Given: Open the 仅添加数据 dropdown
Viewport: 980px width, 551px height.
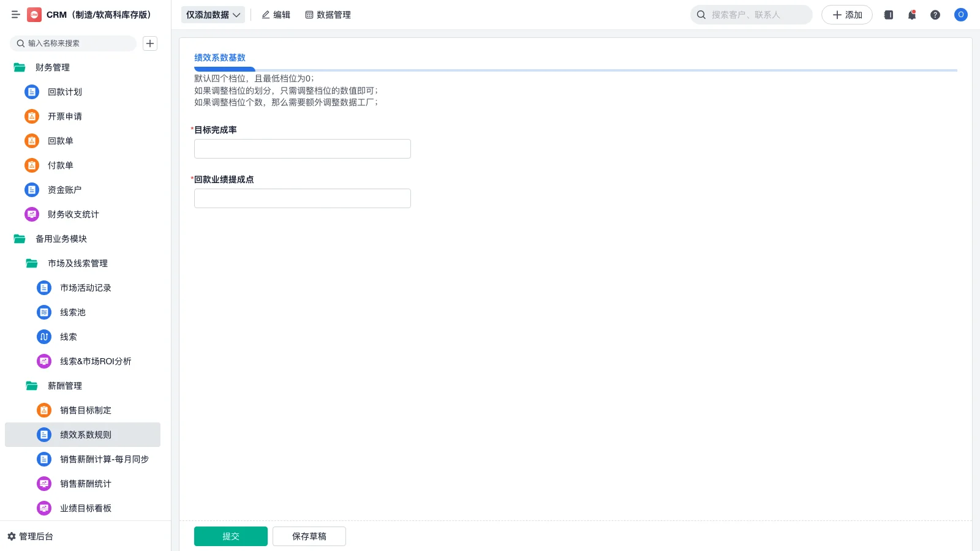Looking at the screenshot, I should pyautogui.click(x=213, y=14).
